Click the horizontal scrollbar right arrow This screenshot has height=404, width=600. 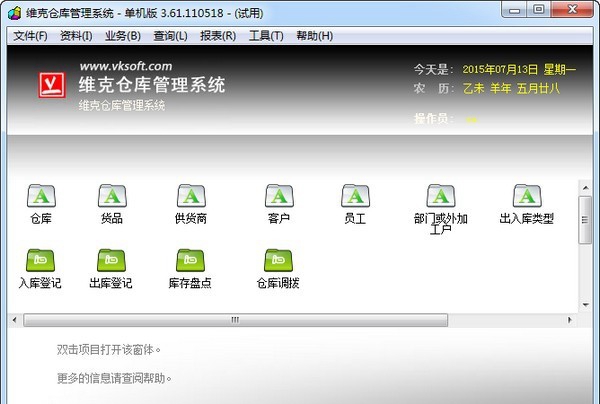pos(569,320)
